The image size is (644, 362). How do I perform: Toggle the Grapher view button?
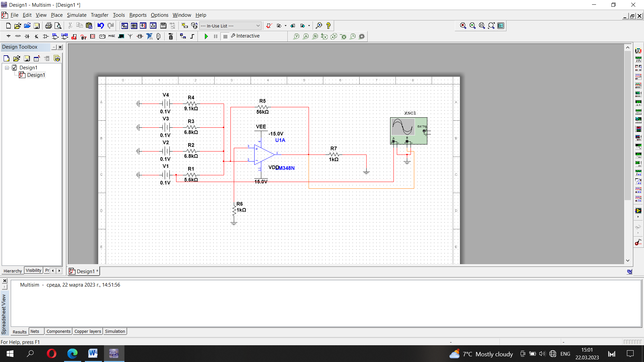(x=153, y=26)
